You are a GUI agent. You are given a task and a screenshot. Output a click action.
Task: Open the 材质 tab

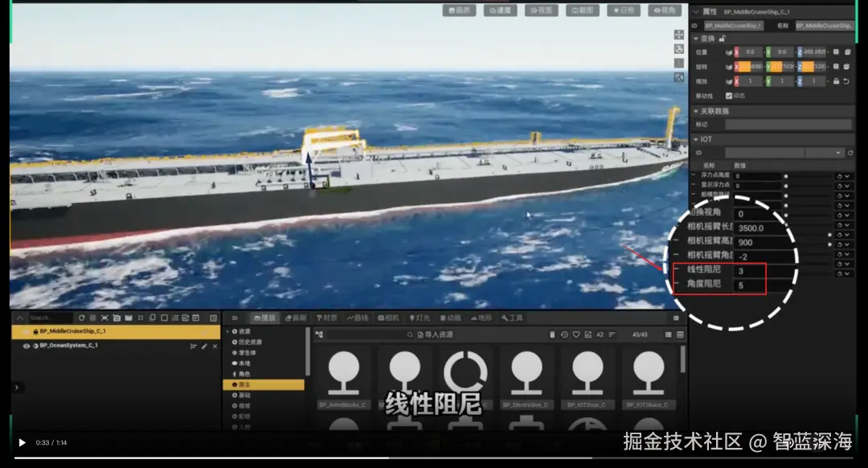point(326,318)
